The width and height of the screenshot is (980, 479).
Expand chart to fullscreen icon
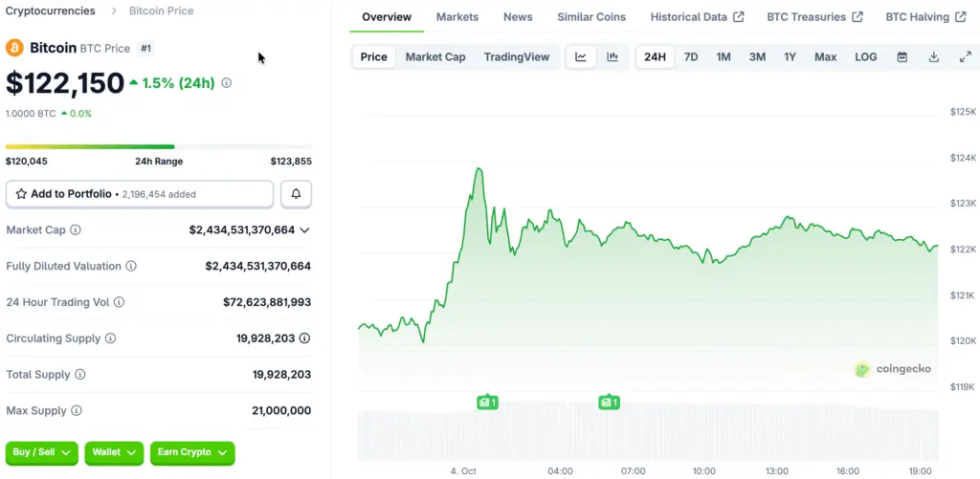click(965, 57)
